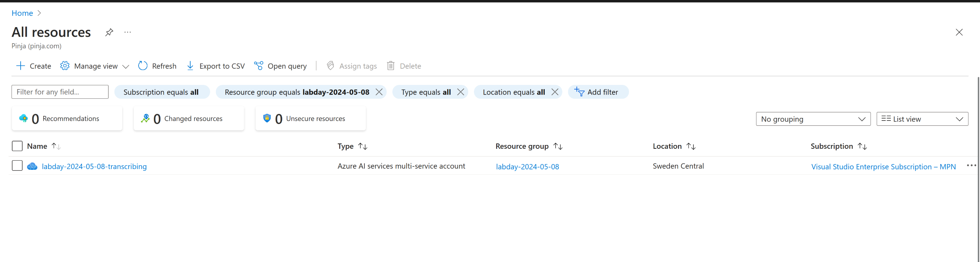Export the list to CSV
This screenshot has height=262, width=980.
pyautogui.click(x=216, y=66)
